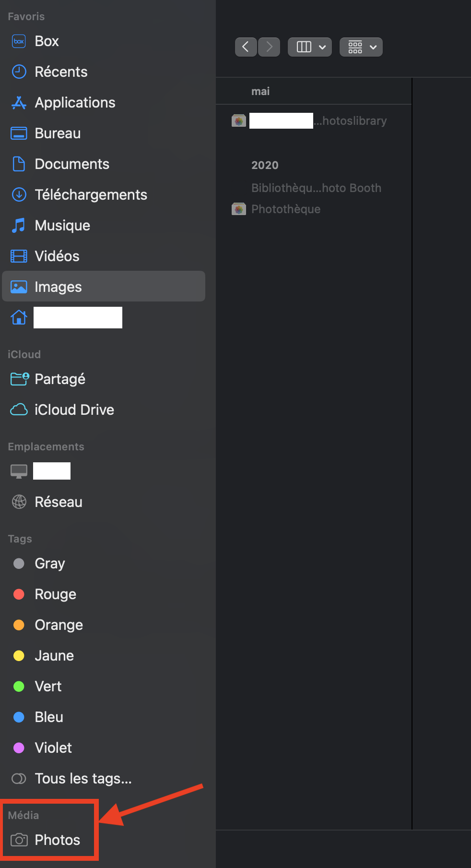Select the Rouge red tag dot

[19, 594]
